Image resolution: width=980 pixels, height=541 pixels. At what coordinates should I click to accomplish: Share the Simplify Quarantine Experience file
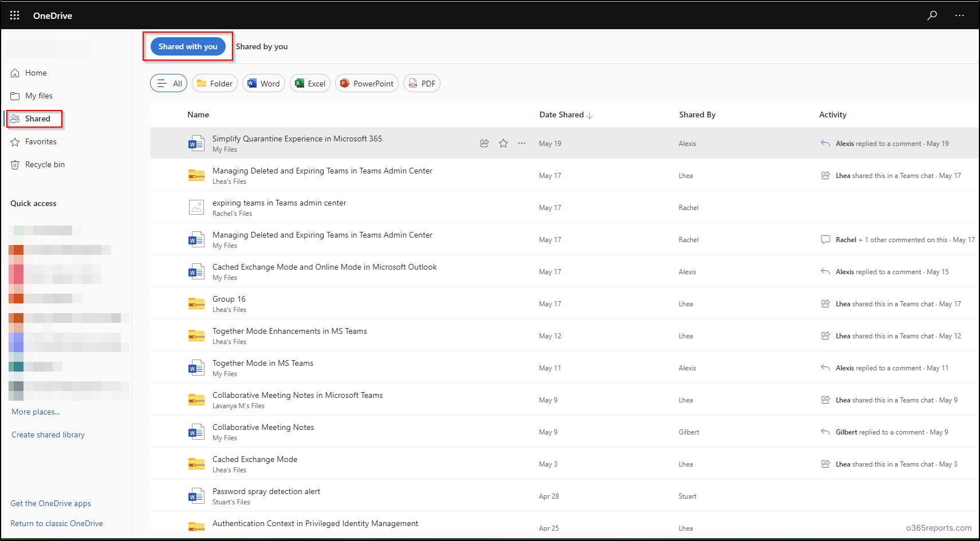click(x=485, y=143)
